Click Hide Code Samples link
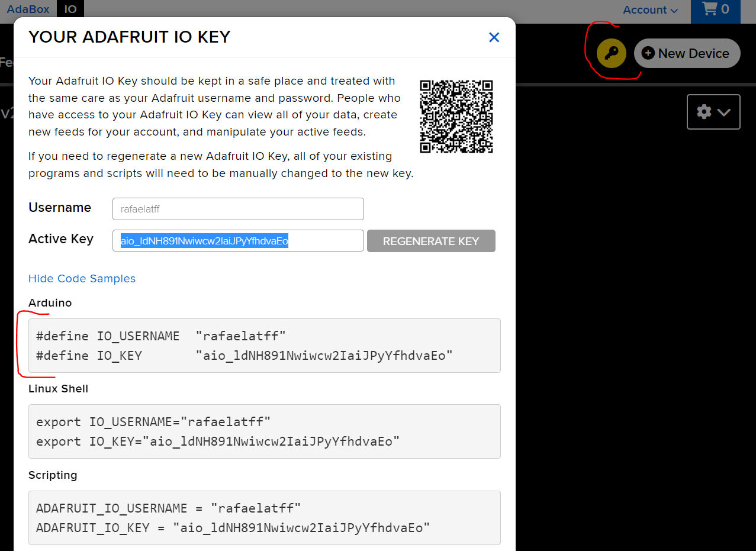The height and width of the screenshot is (551, 756). [82, 278]
